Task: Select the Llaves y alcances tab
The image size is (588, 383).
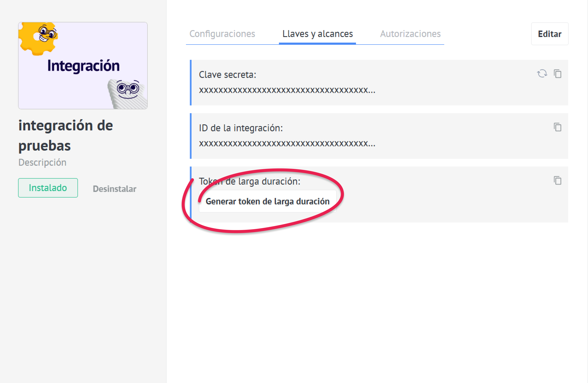Action: pyautogui.click(x=317, y=34)
